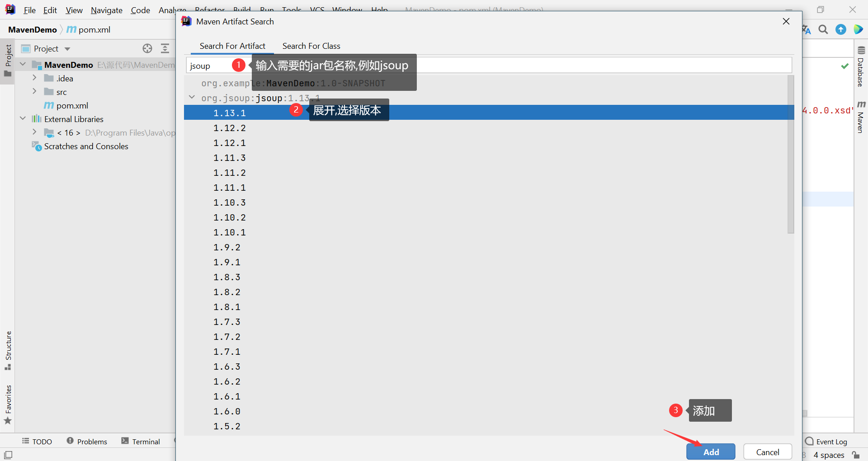The width and height of the screenshot is (868, 461).
Task: Click the Cancel button
Action: [768, 452]
